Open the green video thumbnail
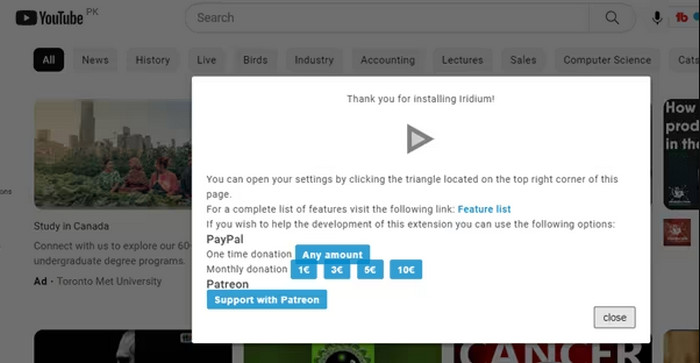Viewport: 700px width, 363px height. pyautogui.click(x=342, y=353)
